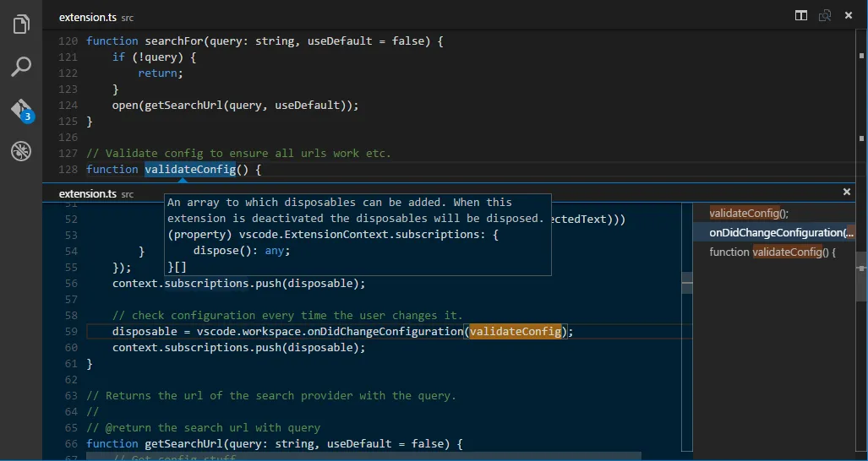Click the peek editor vertical scrollbar
The image size is (868, 461).
tap(687, 287)
